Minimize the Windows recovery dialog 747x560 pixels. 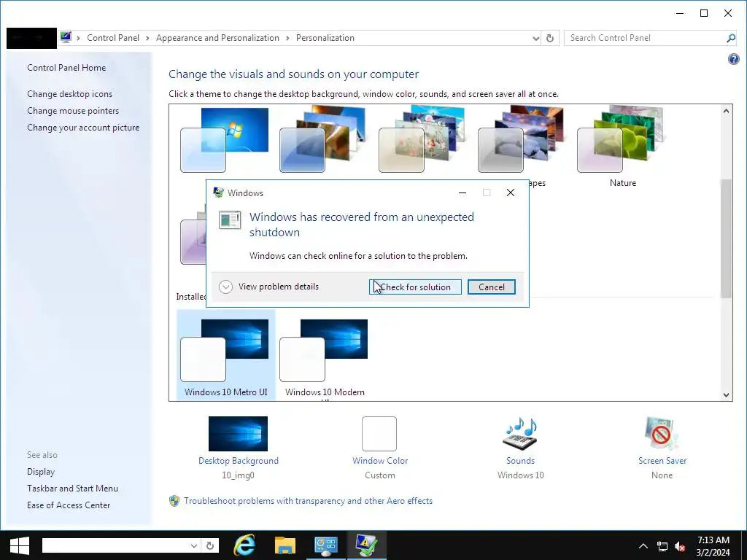pos(462,192)
